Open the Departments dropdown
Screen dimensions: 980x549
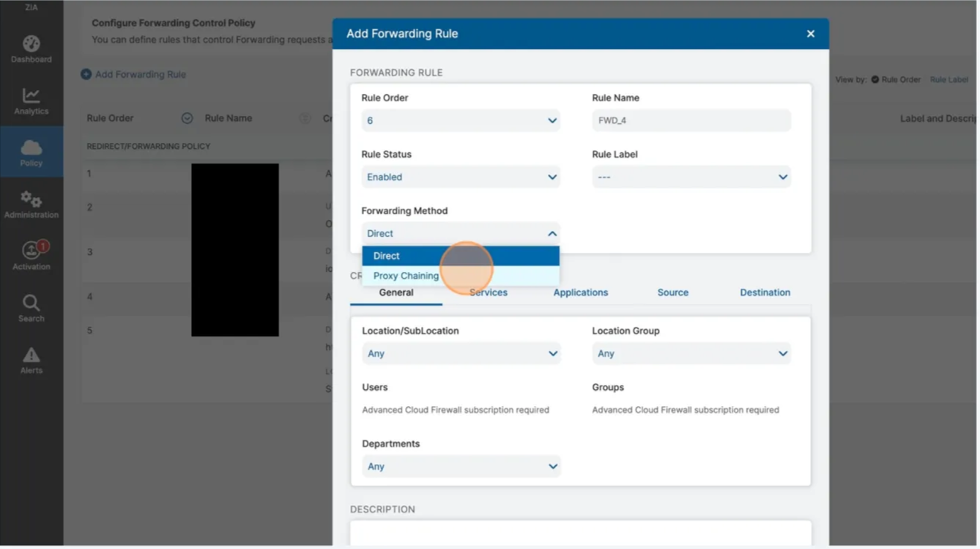coord(461,466)
